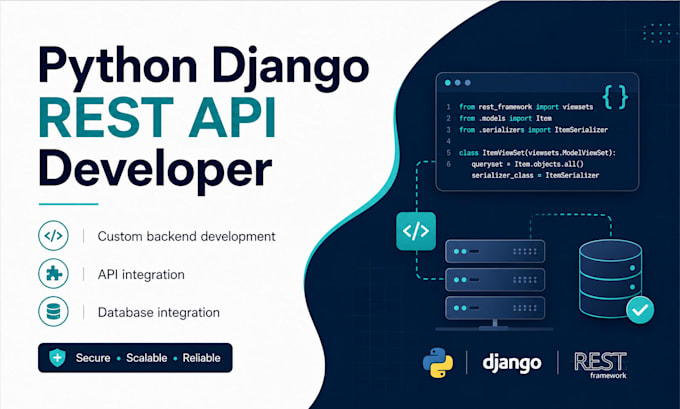
Task: Click "API integration" text
Action: (141, 275)
